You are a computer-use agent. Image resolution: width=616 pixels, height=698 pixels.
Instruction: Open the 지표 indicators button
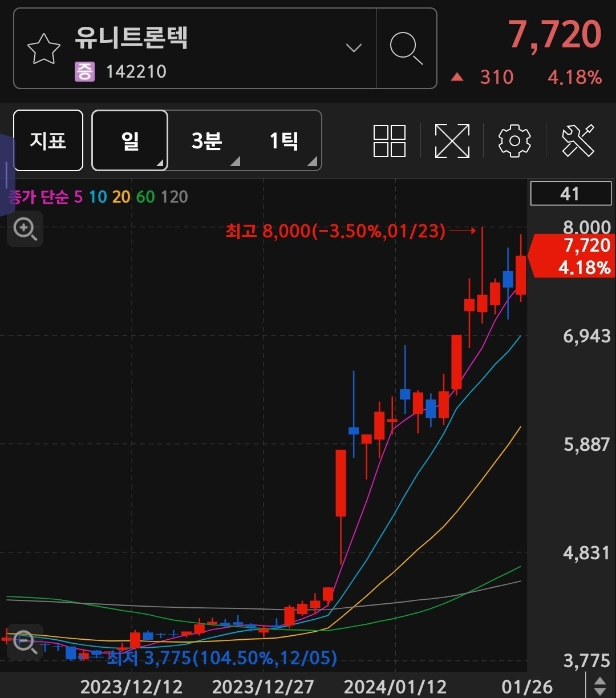point(48,140)
